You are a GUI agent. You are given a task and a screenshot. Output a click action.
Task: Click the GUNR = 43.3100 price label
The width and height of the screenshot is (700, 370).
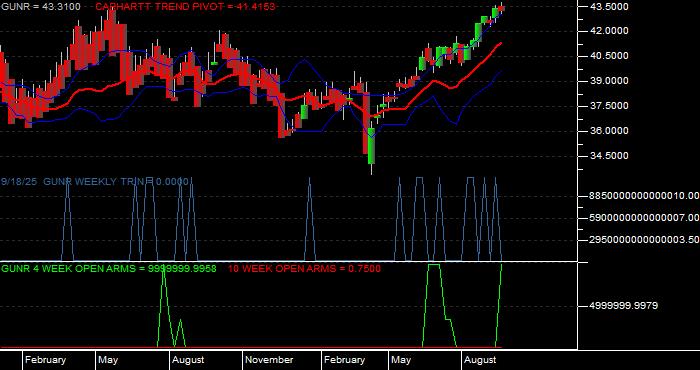(41, 6)
